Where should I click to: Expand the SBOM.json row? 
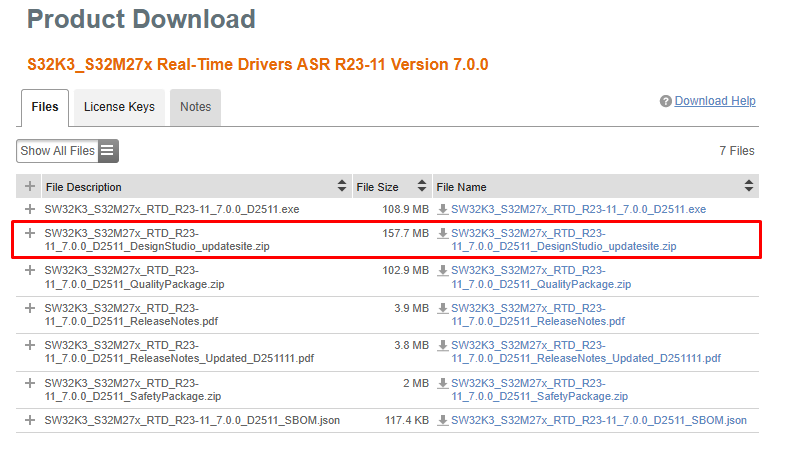click(x=30, y=420)
